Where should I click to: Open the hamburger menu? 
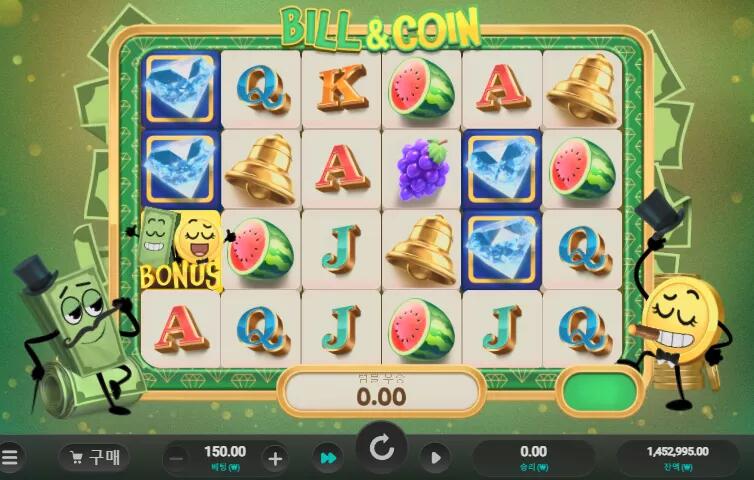click(9, 457)
